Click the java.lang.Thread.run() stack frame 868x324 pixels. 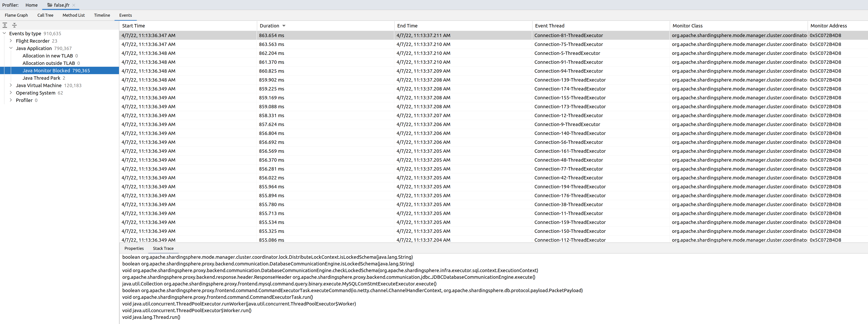(151, 317)
